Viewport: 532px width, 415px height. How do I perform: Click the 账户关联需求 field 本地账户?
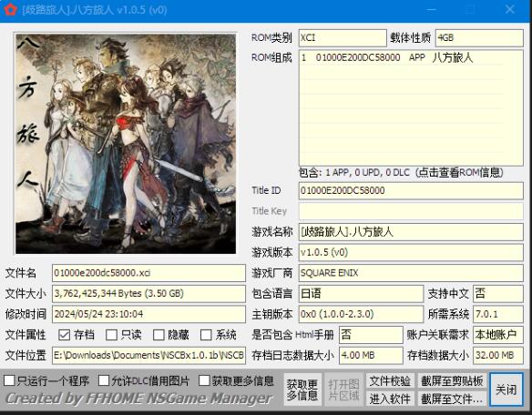pyautogui.click(x=498, y=335)
